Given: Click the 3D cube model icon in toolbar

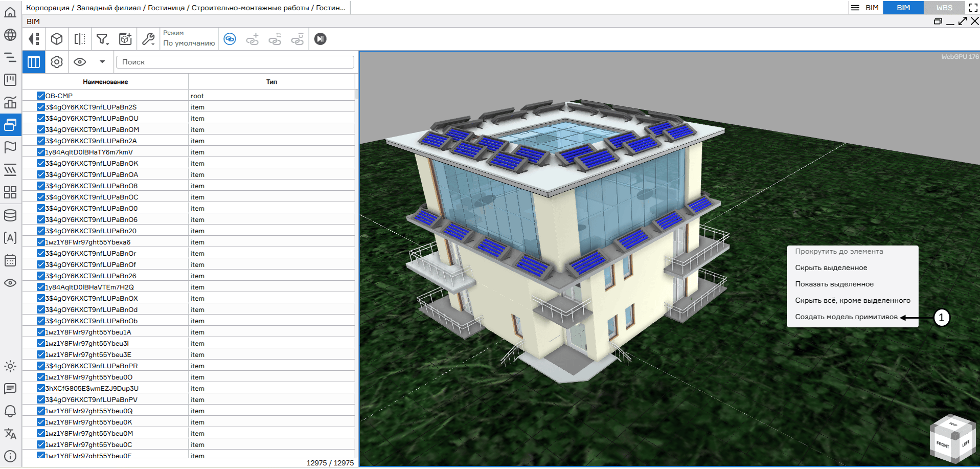Looking at the screenshot, I should click(57, 39).
